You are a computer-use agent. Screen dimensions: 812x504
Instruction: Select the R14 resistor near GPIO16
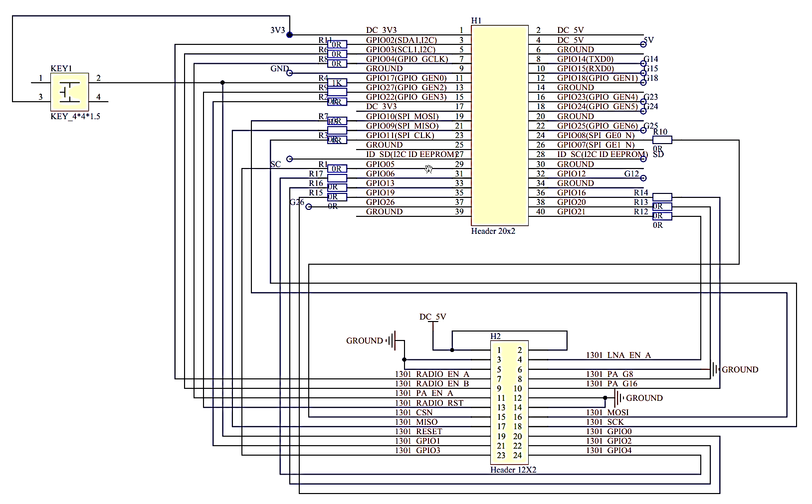tap(662, 197)
